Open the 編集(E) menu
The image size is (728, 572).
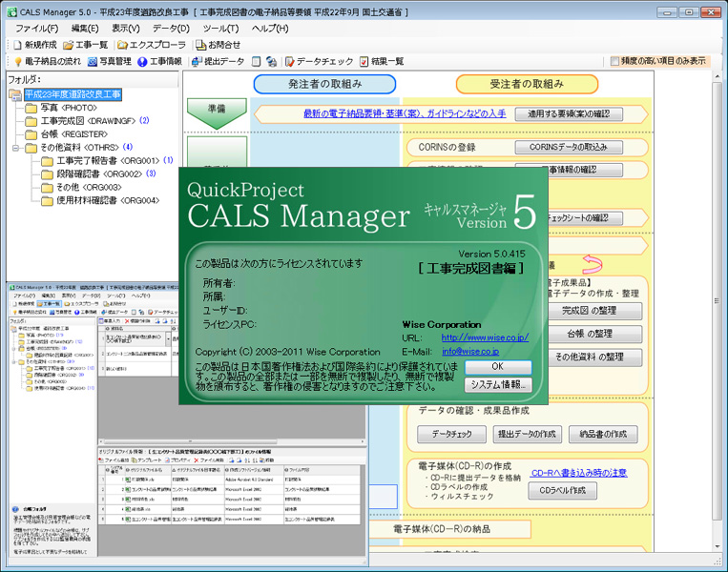click(85, 29)
